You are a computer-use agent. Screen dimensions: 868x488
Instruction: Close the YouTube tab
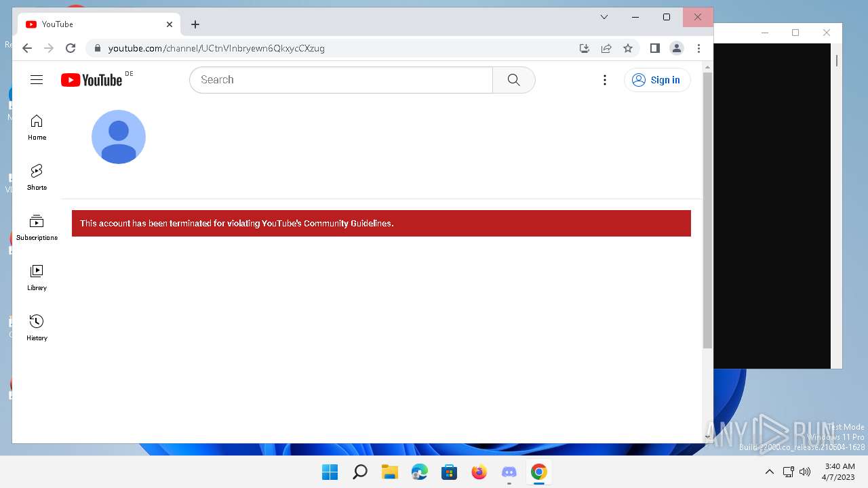[x=170, y=24]
